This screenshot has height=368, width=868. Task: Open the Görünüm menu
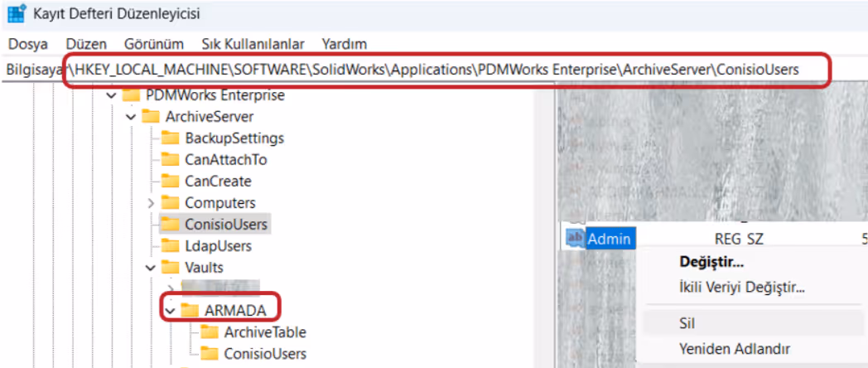coord(153,44)
